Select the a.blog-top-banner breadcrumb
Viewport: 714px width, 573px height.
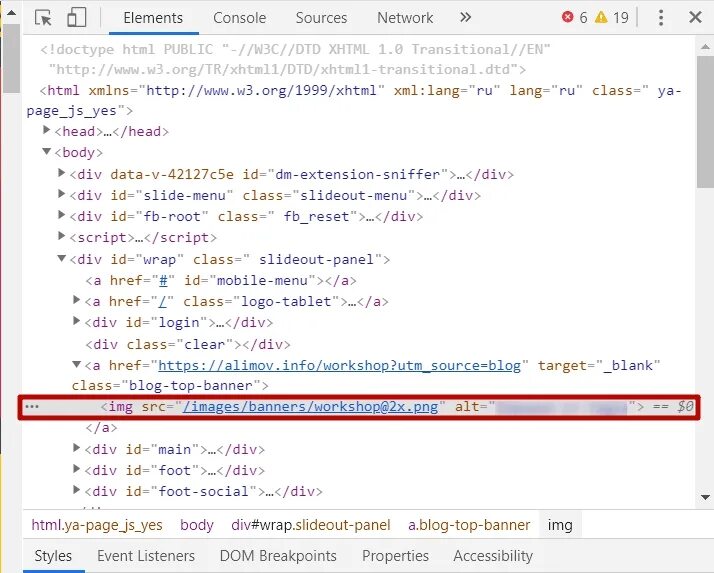469,525
